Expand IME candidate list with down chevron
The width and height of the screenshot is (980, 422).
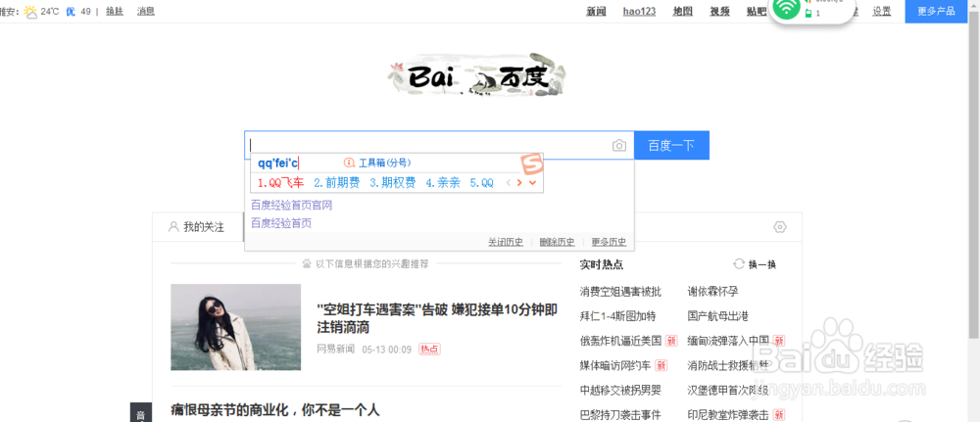(532, 183)
